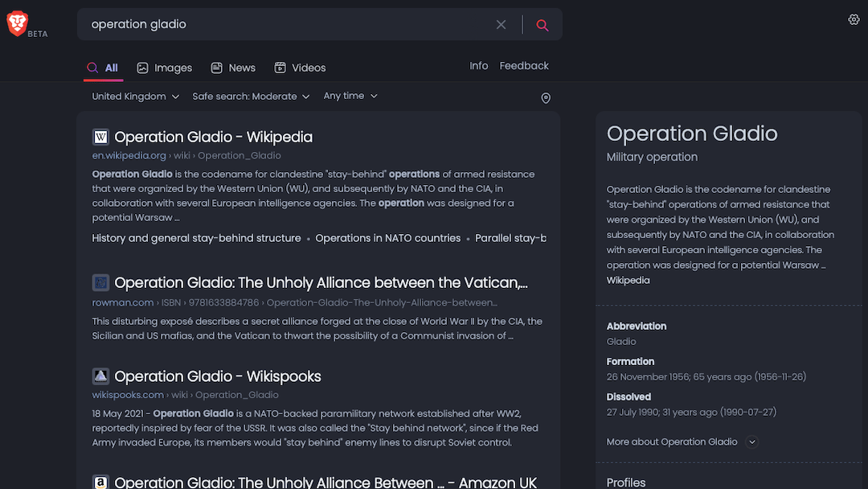Click the Abbreviation label
The image size is (868, 489).
(x=637, y=327)
